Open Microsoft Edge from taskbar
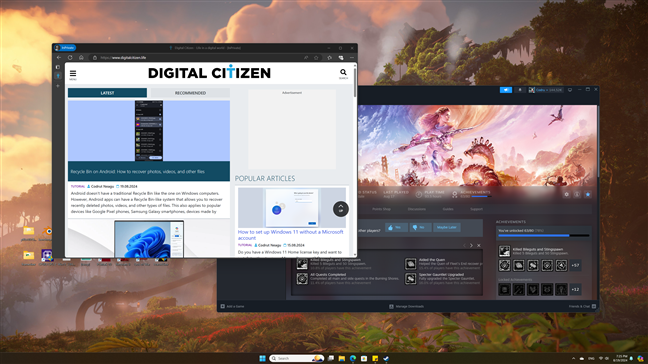The height and width of the screenshot is (364, 648). pos(353,358)
